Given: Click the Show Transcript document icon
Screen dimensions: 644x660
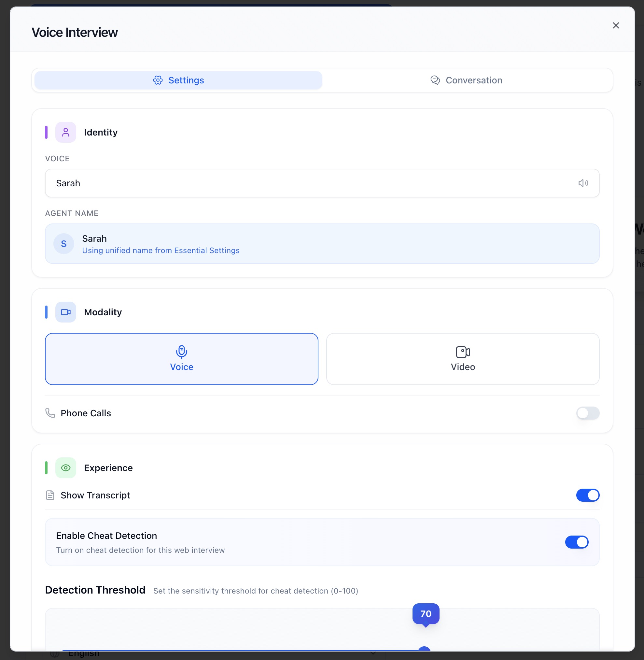Looking at the screenshot, I should [50, 495].
